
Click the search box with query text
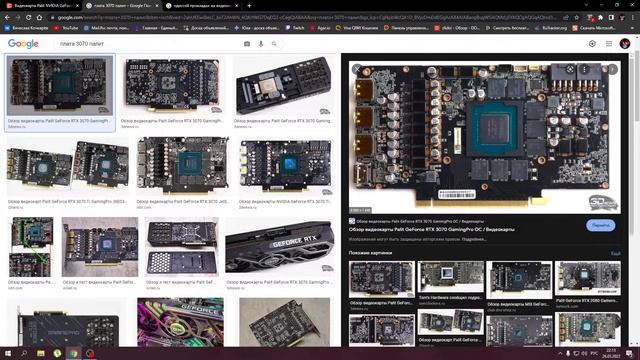tap(149, 44)
